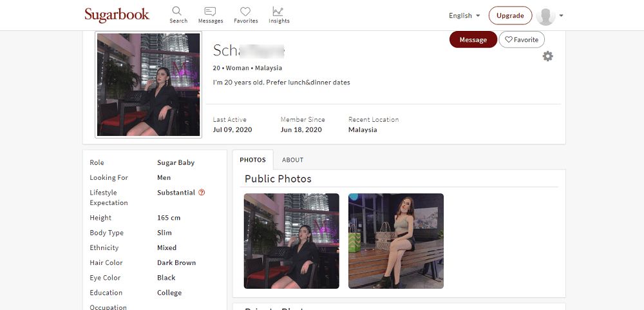
Task: Select the 'Recent Location' label
Action: coord(374,120)
